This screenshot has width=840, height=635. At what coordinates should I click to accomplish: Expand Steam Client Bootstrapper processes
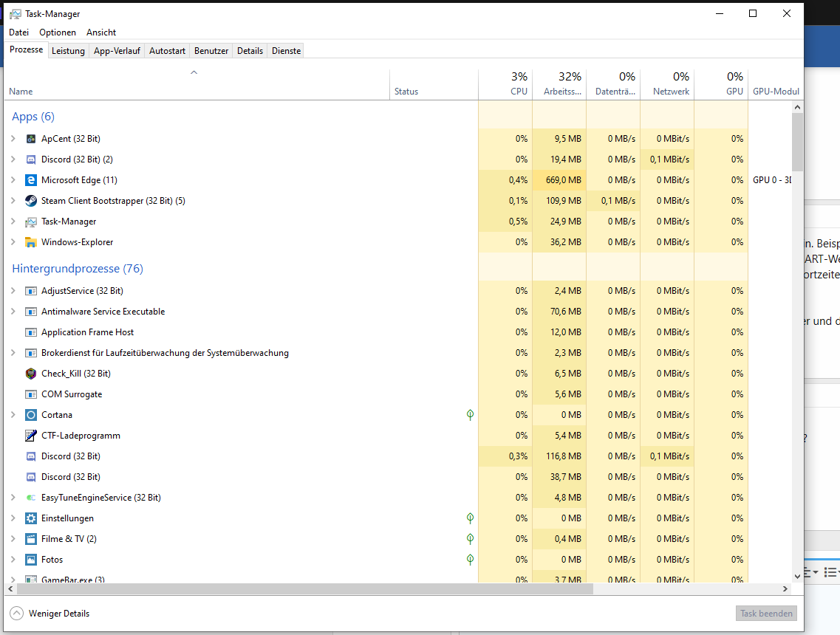click(x=13, y=201)
